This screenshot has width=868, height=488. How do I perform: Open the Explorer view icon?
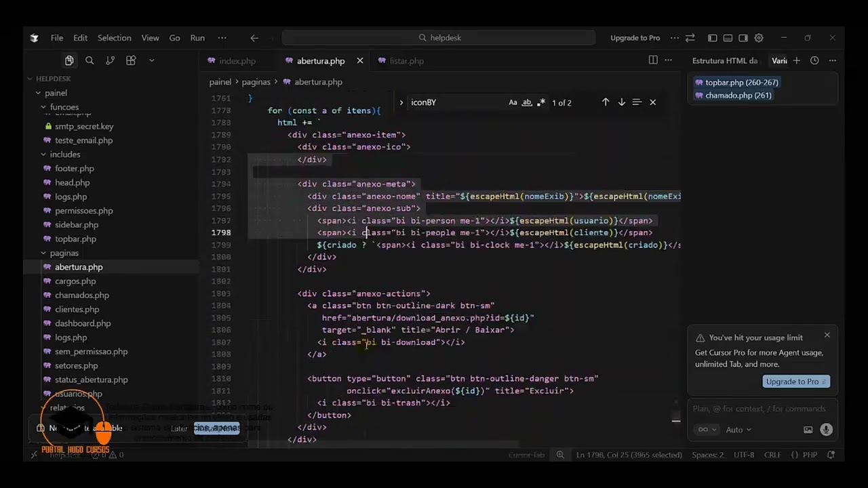click(x=69, y=60)
